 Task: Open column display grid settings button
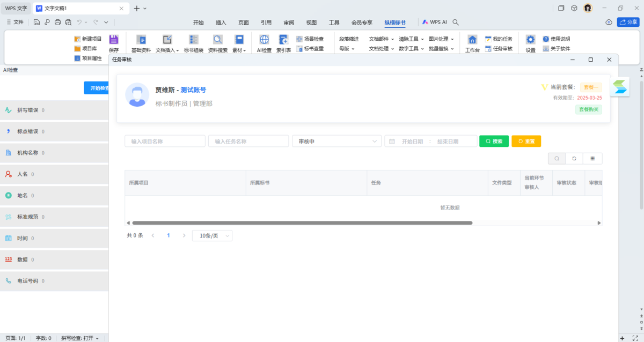tap(592, 159)
